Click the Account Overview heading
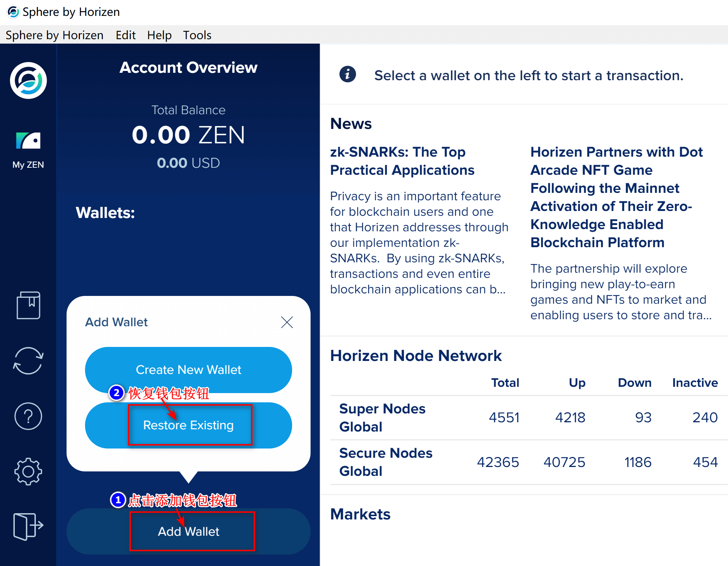Image resolution: width=728 pixels, height=566 pixels. tap(189, 68)
